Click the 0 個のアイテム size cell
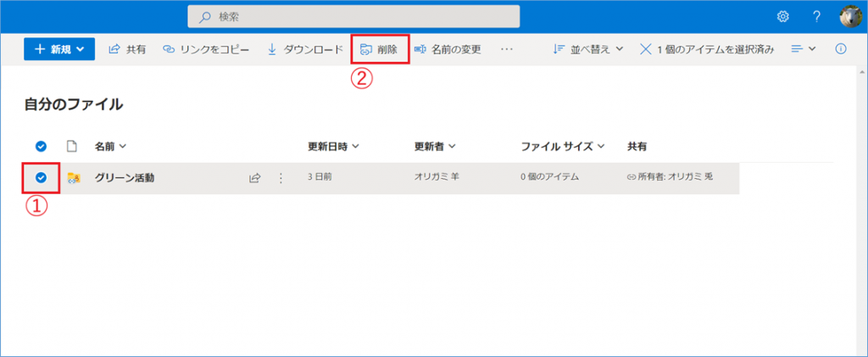This screenshot has width=868, height=357. (549, 177)
